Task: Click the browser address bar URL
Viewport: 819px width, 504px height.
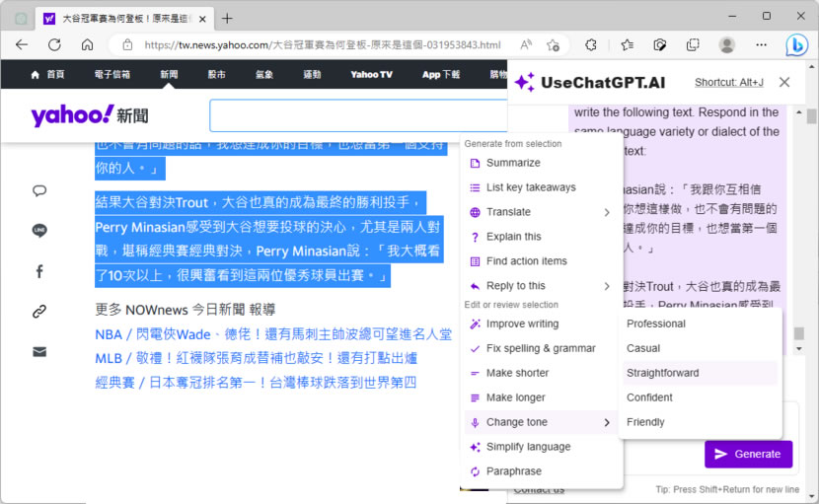Action: 323,45
